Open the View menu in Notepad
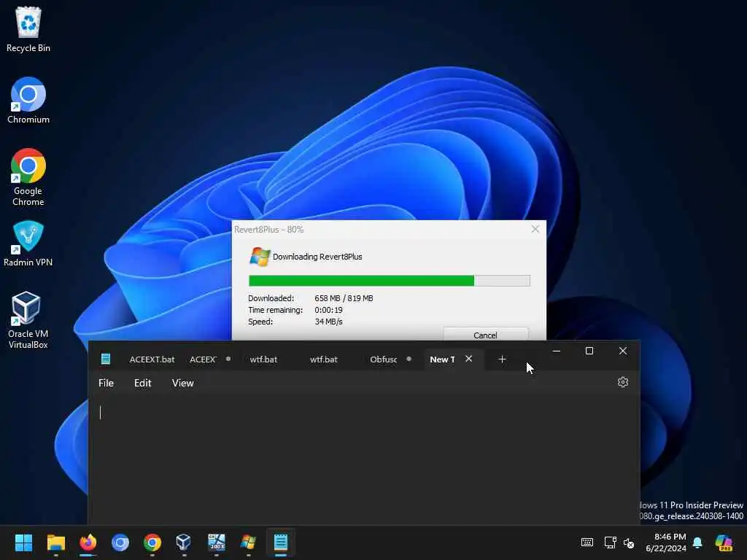Image resolution: width=747 pixels, height=560 pixels. point(182,383)
